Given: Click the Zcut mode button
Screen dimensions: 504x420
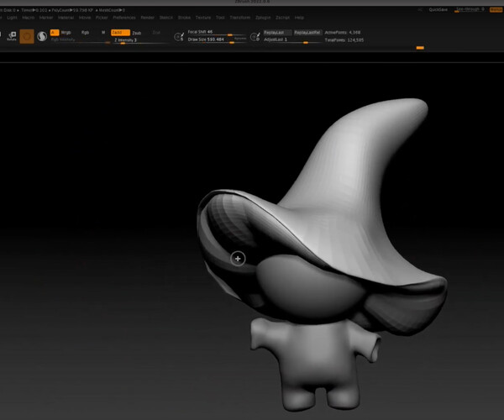Looking at the screenshot, I should pos(156,33).
